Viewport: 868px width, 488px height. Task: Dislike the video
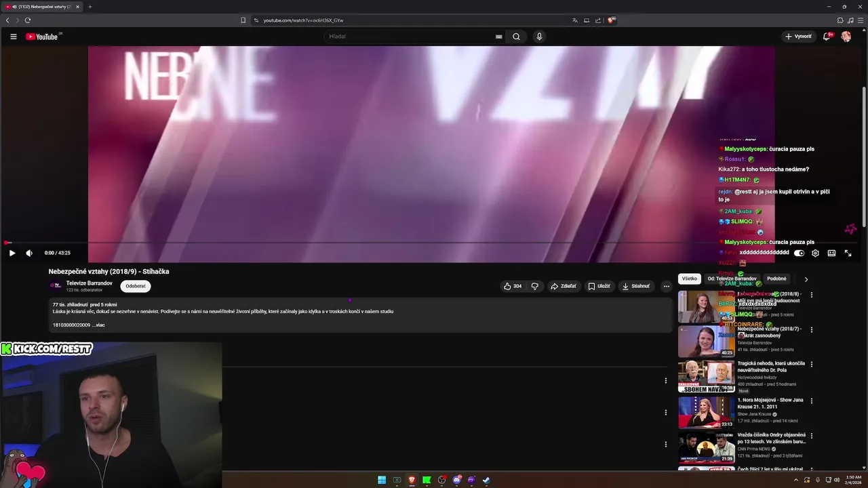click(534, 286)
